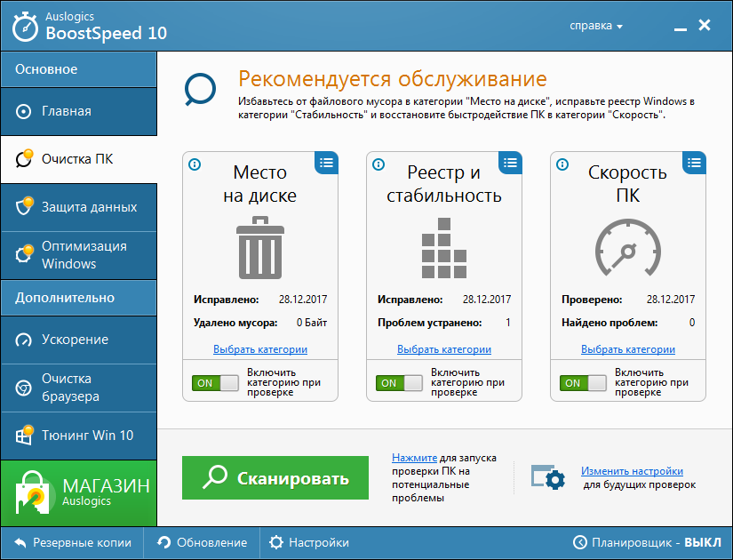The image size is (733, 560).
Task: Expand the справка dropdown menu
Action: pyautogui.click(x=596, y=26)
